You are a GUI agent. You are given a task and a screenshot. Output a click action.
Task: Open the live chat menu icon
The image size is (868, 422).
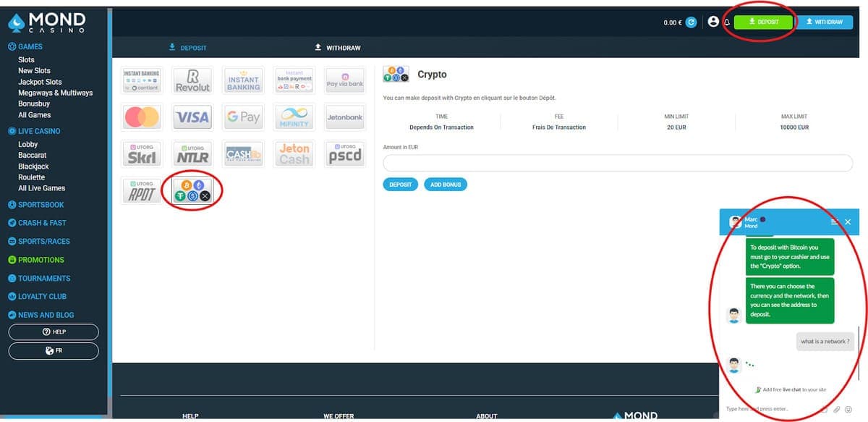click(834, 221)
